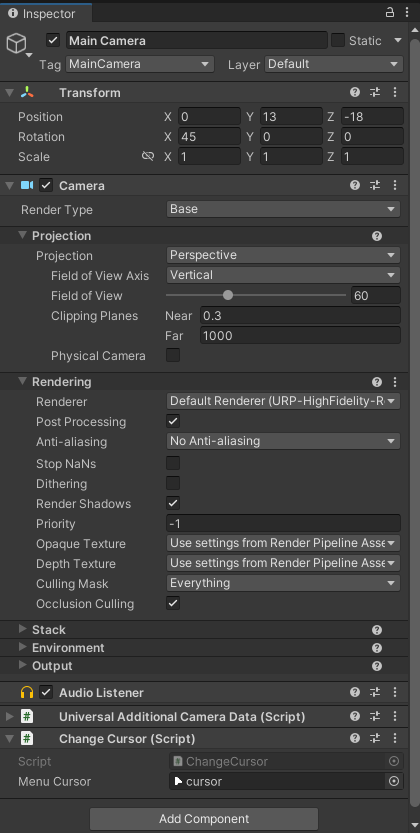Open Change Cursor script help icon
420x833 pixels.
355,738
